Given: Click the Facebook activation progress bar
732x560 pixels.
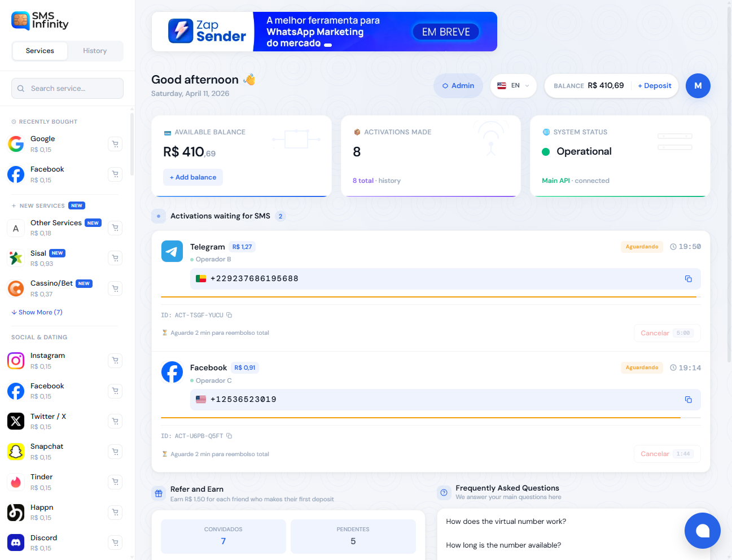Looking at the screenshot, I should [x=431, y=418].
